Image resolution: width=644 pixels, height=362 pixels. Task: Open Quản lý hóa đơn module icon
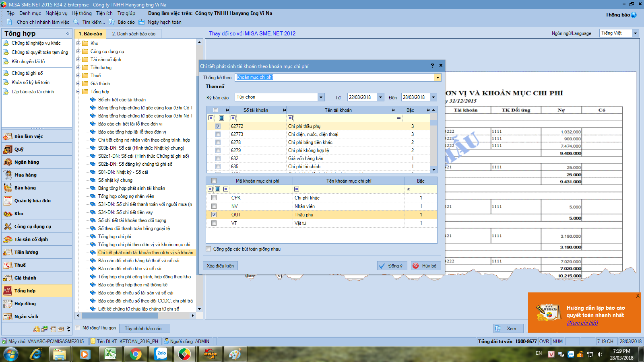coord(8,201)
